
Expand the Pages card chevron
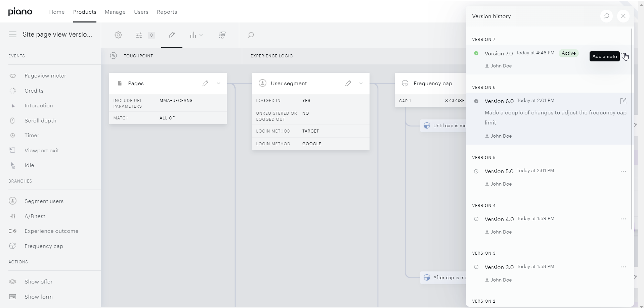(x=218, y=83)
